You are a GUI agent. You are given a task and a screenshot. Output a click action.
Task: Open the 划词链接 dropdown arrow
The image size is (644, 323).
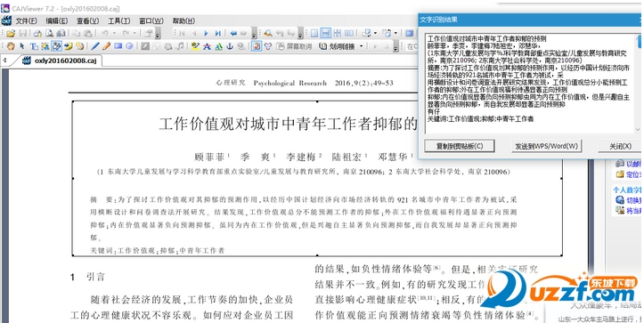(x=362, y=46)
